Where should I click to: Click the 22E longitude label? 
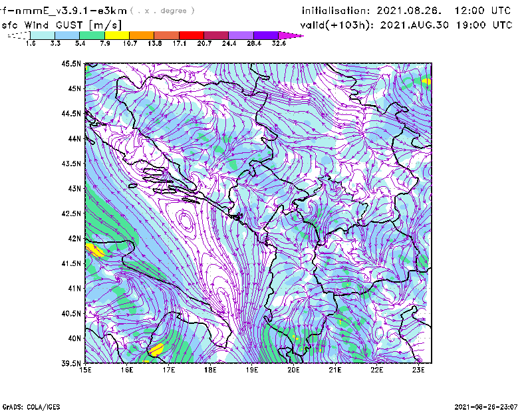click(376, 370)
